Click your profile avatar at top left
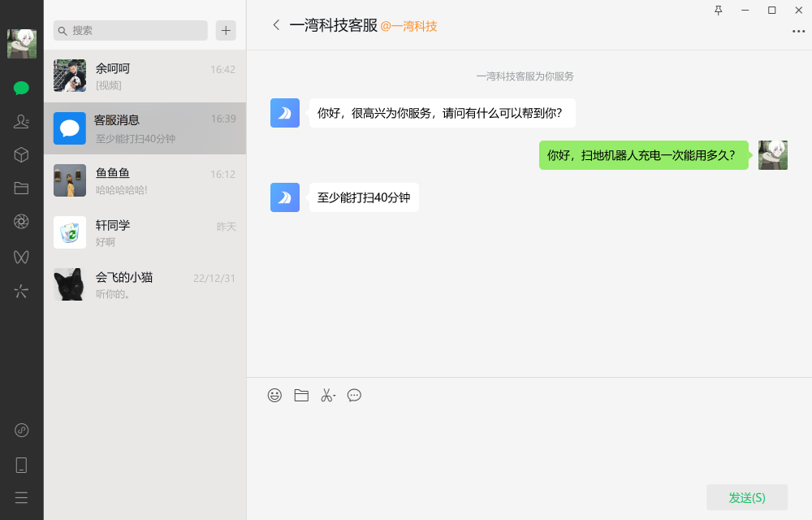 (22, 44)
